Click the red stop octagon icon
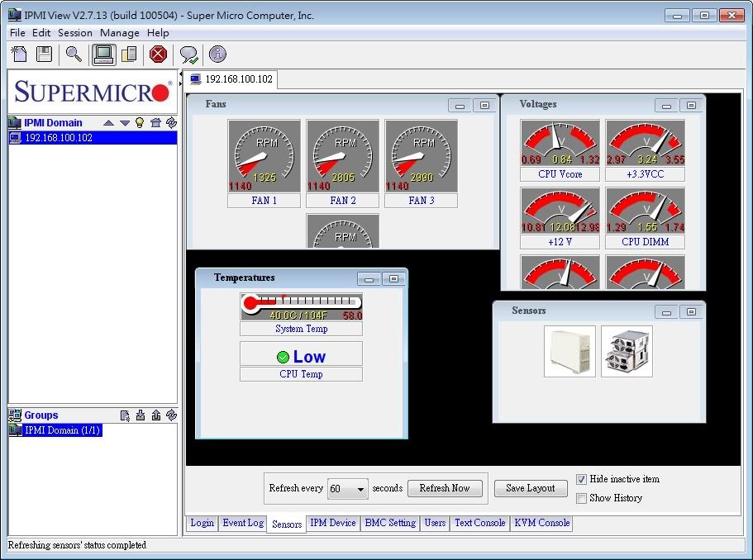 (158, 55)
